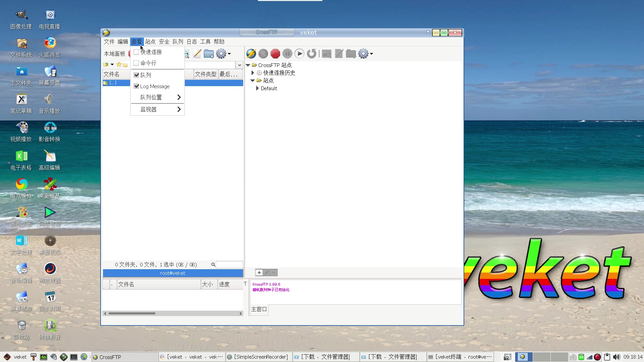
Task: Click the root@veket status bar
Action: (x=173, y=273)
